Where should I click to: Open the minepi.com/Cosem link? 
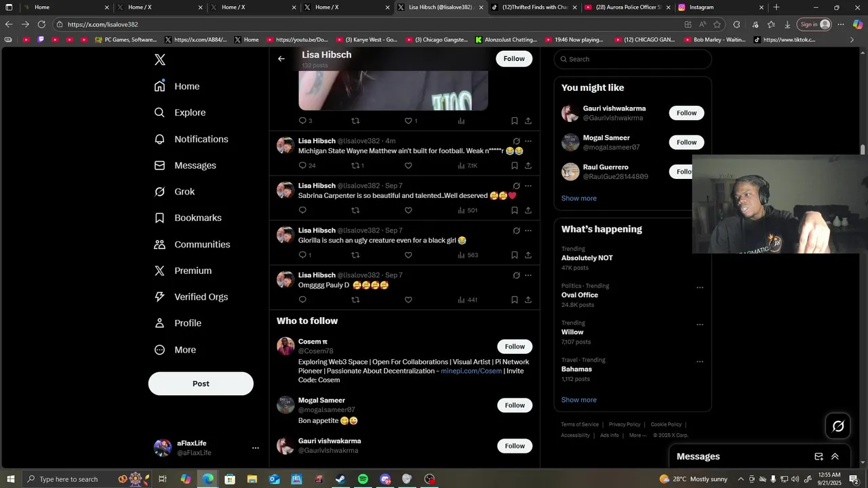(471, 371)
